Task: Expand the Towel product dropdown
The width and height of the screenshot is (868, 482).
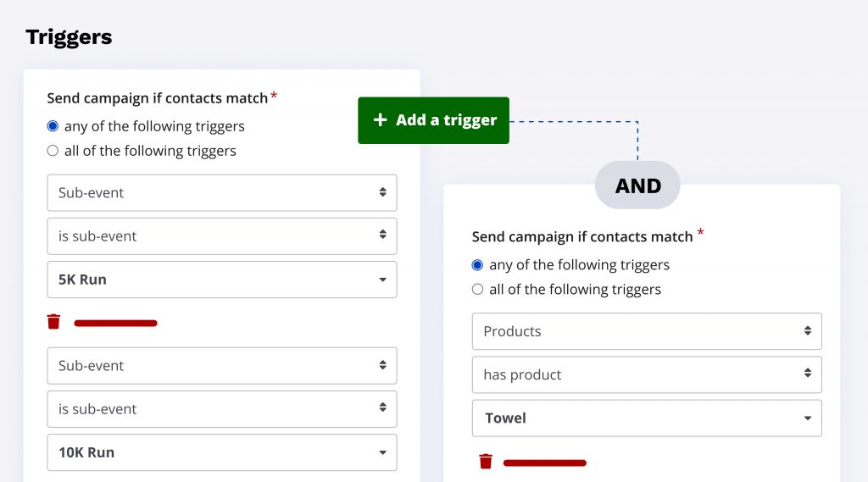Action: click(x=647, y=418)
